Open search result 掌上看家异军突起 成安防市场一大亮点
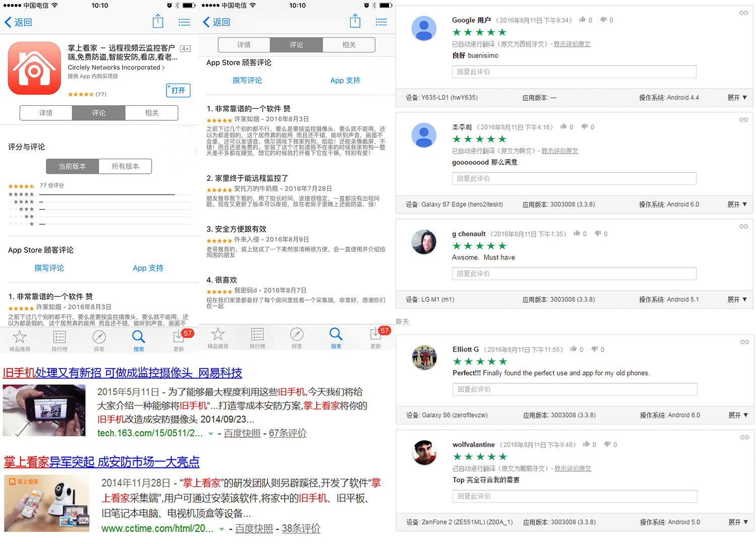Viewport: 756px width, 544px height. (102, 462)
